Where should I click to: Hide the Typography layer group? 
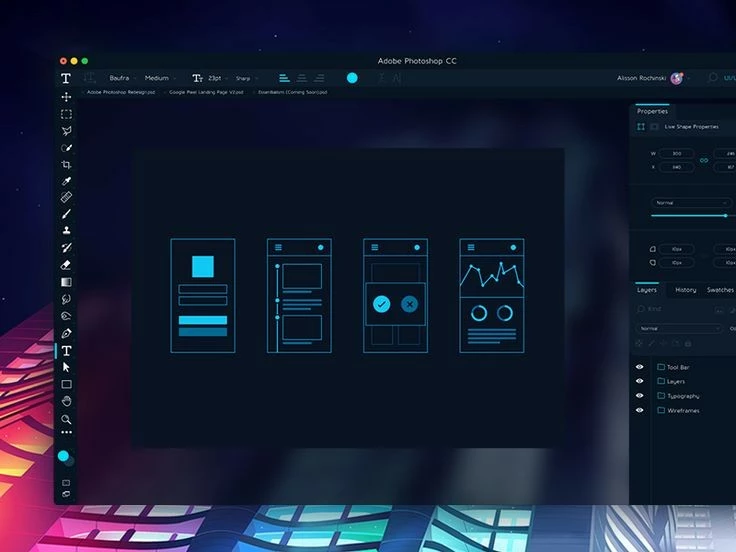639,396
